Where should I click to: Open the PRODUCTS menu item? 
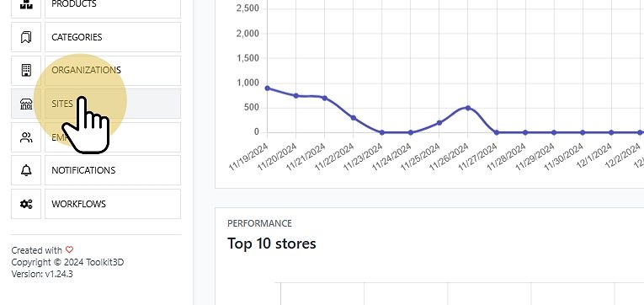coord(113,6)
